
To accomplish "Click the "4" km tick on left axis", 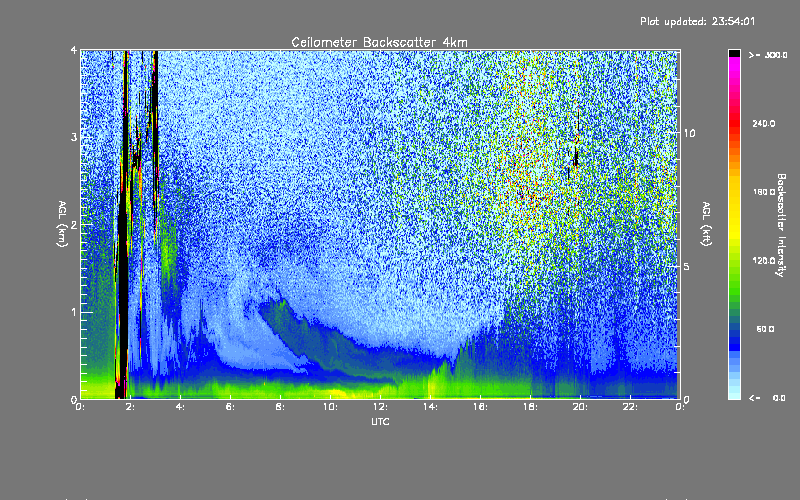I will pyautogui.click(x=74, y=50).
